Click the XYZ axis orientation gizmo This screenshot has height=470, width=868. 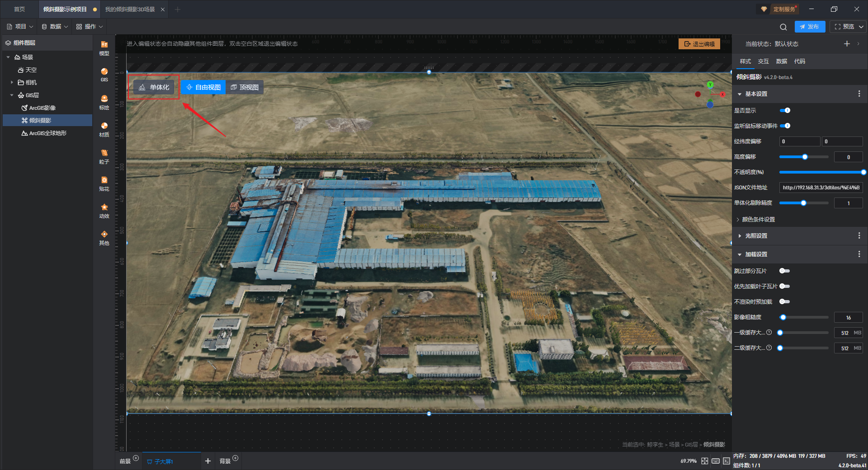[710, 94]
